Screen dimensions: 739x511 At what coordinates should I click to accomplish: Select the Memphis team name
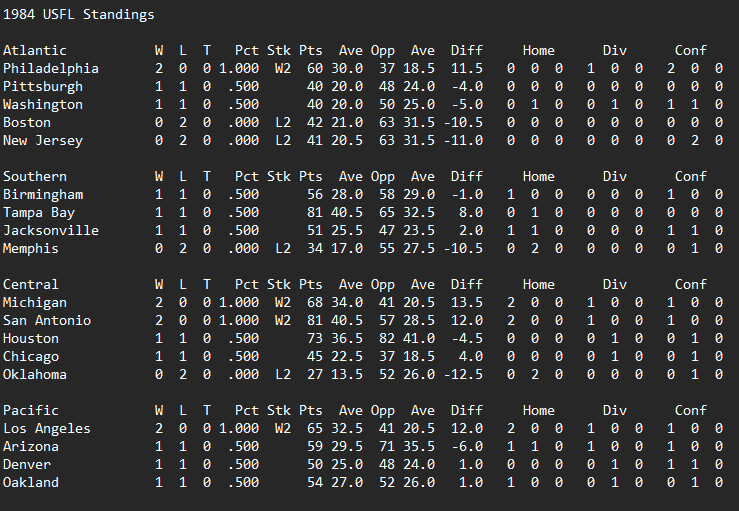click(31, 249)
